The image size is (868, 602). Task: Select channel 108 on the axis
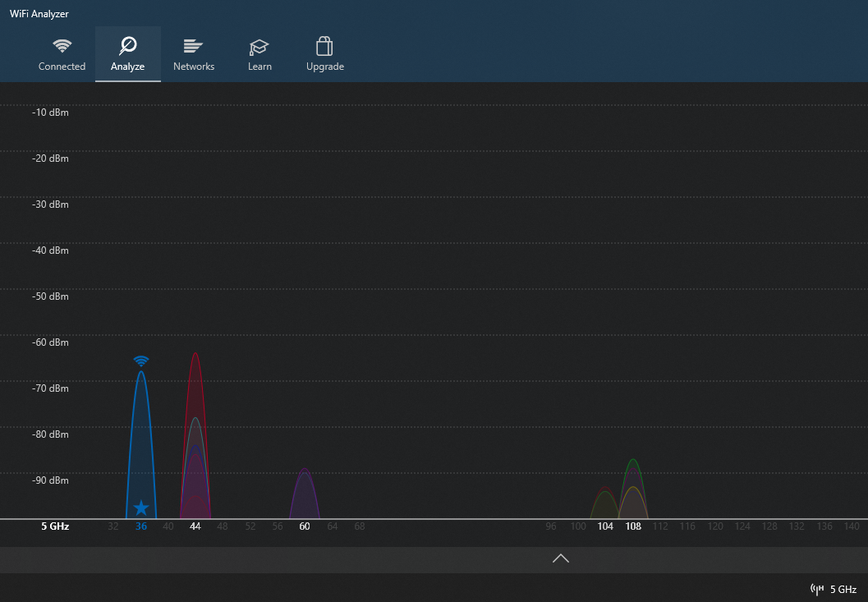pyautogui.click(x=633, y=526)
